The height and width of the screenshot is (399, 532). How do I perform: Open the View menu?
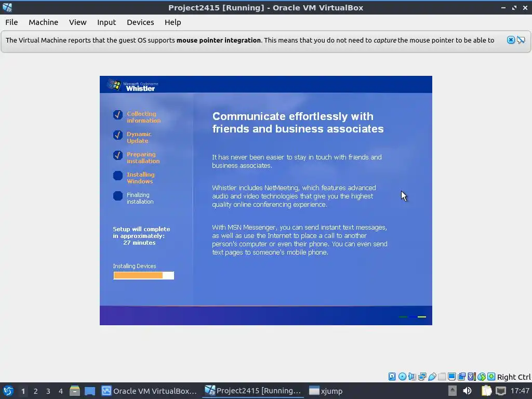(x=78, y=22)
